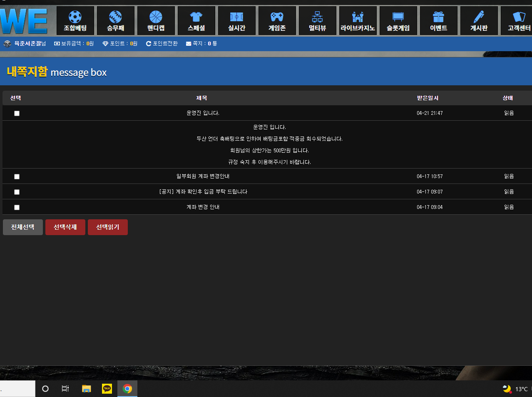The width and height of the screenshot is (532, 397).
Task: Click the date 04-17 10:57
Action: (430, 176)
